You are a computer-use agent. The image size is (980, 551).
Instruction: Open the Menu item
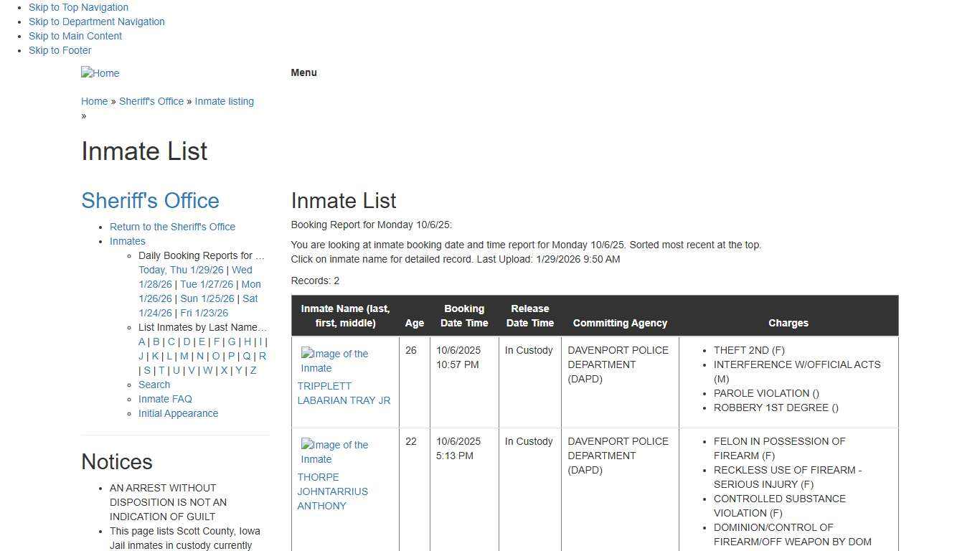pos(303,72)
